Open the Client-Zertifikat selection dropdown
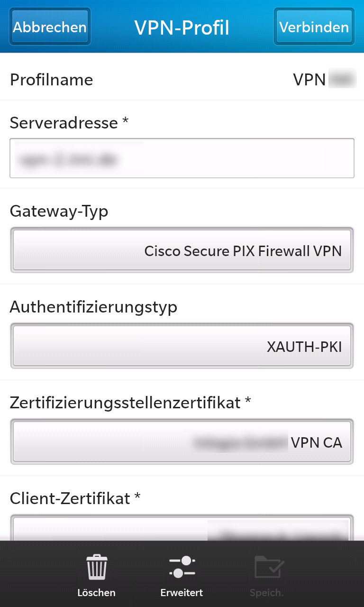Screen dimensions: 364x607 coord(182,527)
